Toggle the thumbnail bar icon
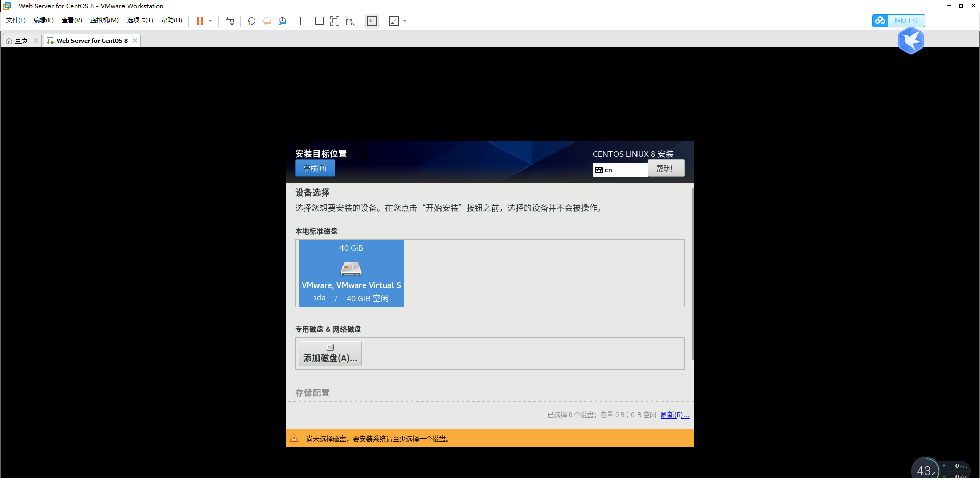Screen dimensions: 980x478 coord(320,21)
